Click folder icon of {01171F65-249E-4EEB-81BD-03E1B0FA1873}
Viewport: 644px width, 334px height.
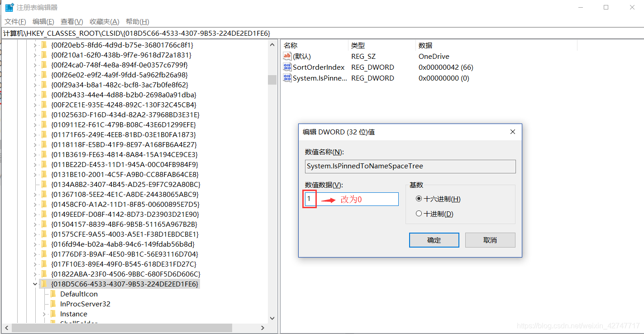pyautogui.click(x=44, y=134)
